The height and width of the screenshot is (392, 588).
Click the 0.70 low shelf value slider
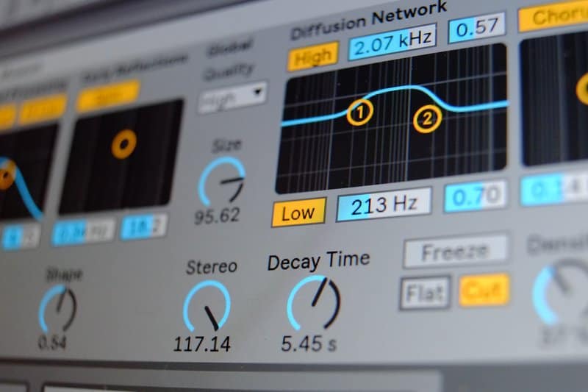tap(475, 196)
